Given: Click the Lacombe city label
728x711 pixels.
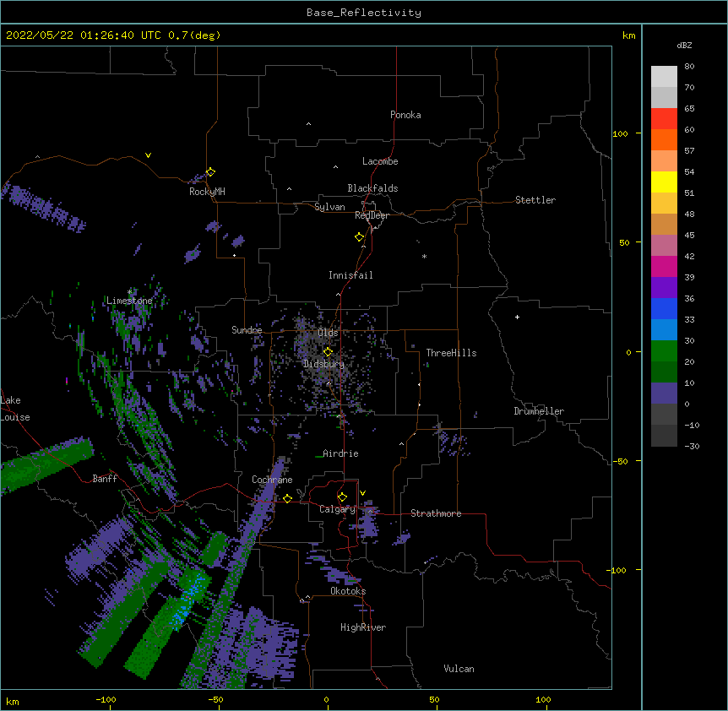Looking at the screenshot, I should point(380,161).
